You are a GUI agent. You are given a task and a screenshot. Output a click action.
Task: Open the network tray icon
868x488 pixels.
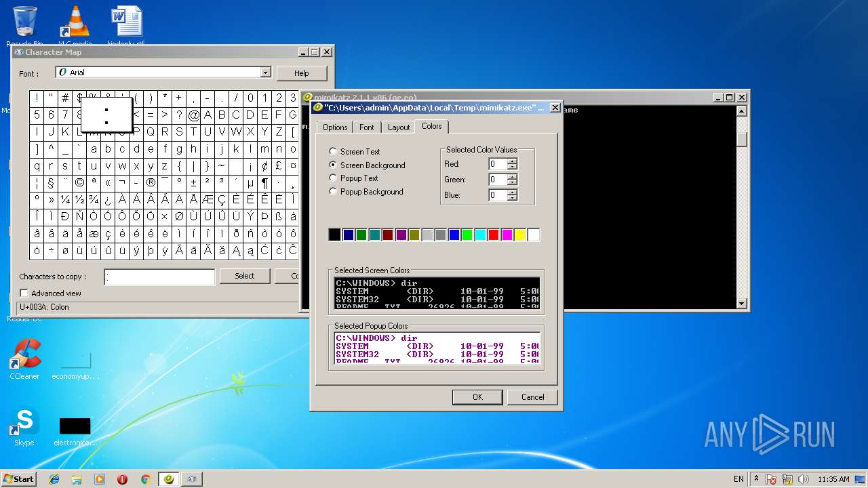tap(787, 479)
